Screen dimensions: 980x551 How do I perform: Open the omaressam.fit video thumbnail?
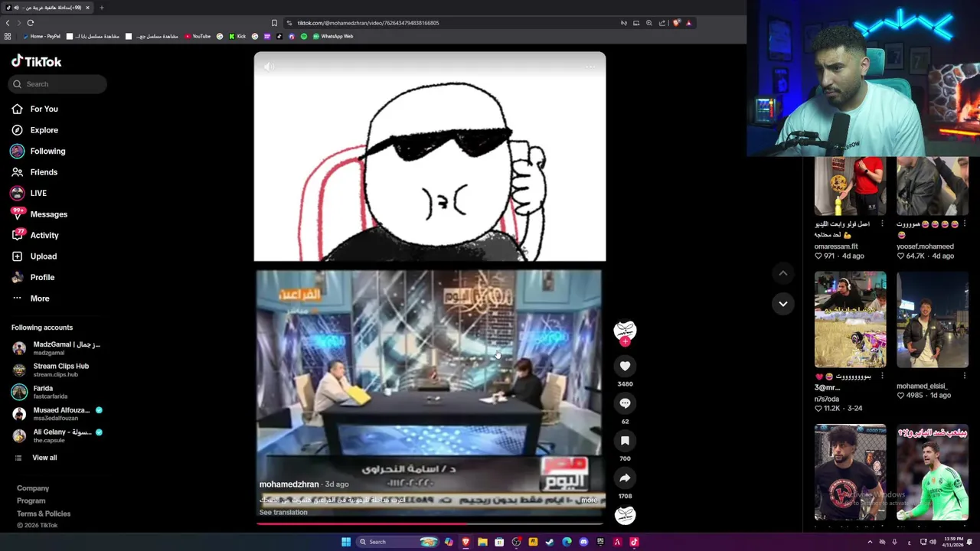pos(850,186)
